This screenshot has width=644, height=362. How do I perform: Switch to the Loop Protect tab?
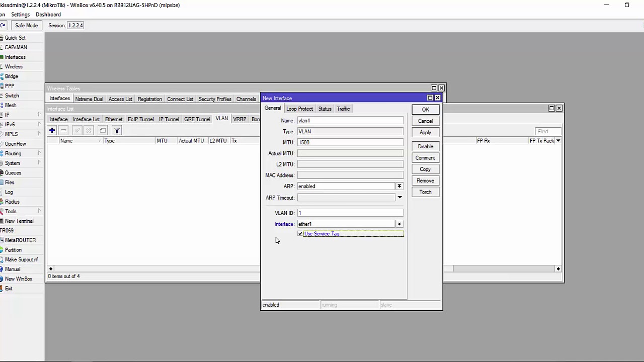(299, 109)
